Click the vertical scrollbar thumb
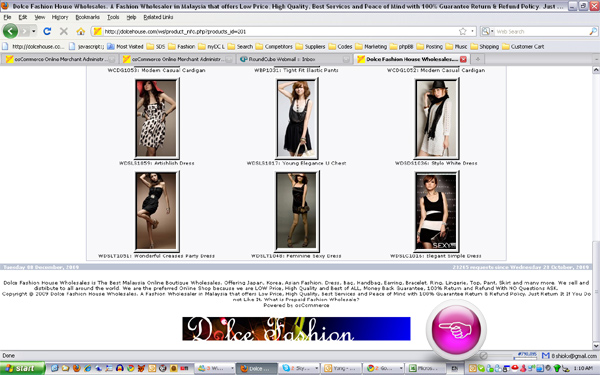This screenshot has width=600, height=375. (596, 291)
